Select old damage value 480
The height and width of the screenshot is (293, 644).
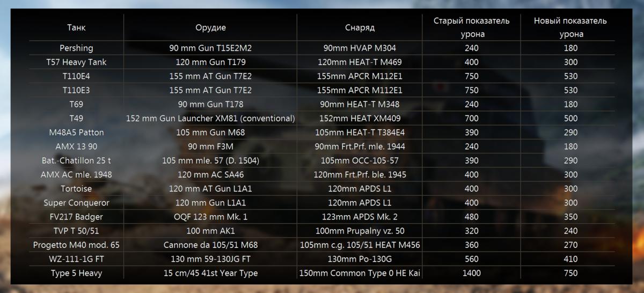(472, 217)
